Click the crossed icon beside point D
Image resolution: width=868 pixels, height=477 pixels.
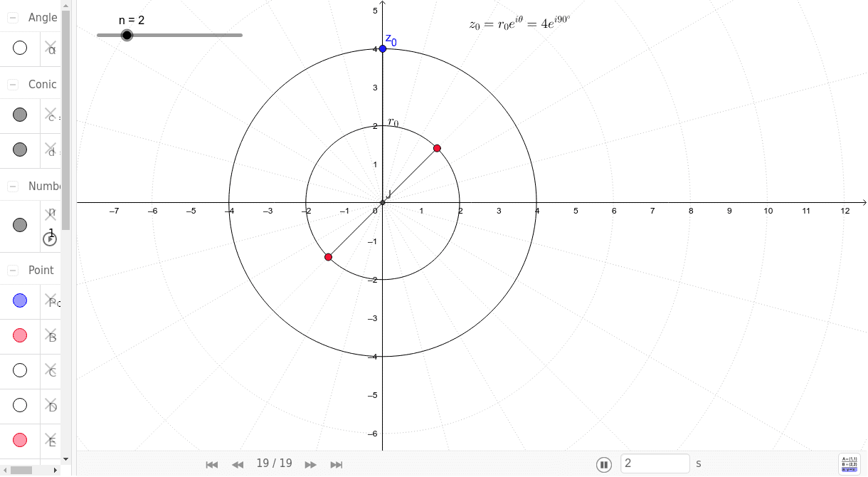(x=51, y=404)
